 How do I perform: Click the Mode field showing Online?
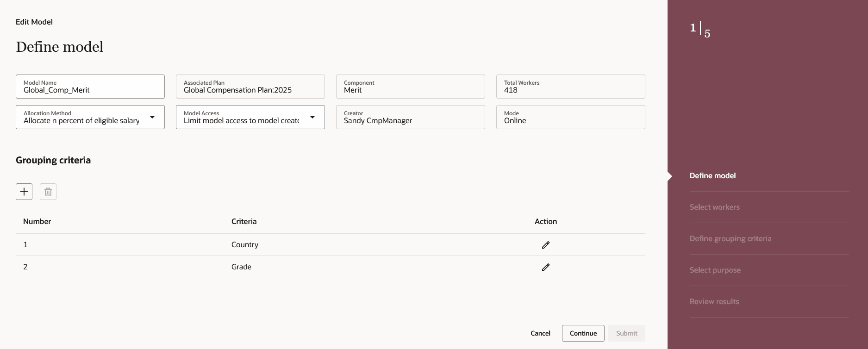(571, 118)
